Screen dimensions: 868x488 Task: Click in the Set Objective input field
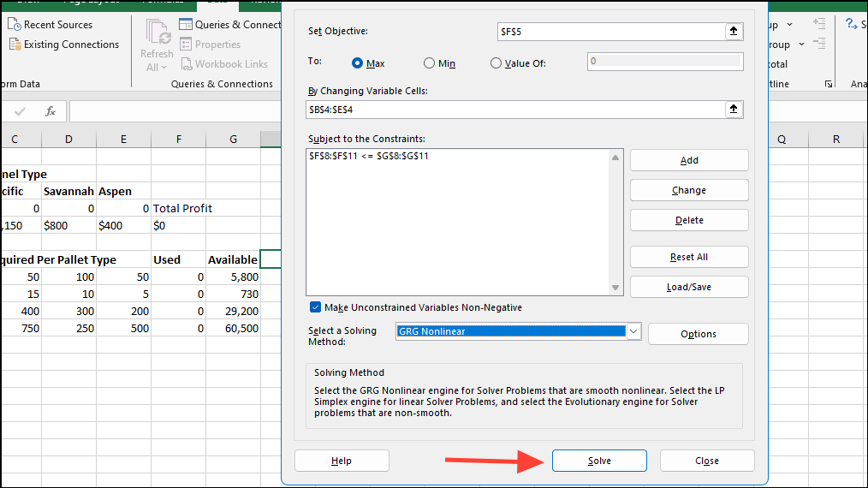pos(610,31)
